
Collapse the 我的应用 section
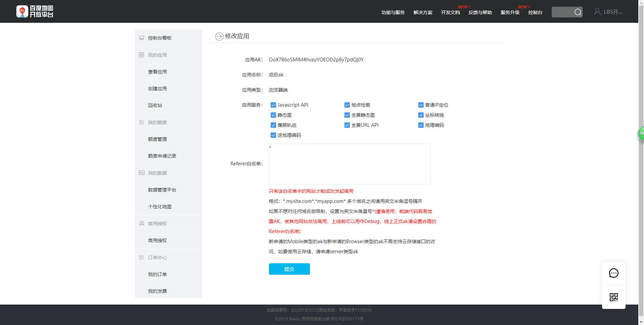[157, 55]
